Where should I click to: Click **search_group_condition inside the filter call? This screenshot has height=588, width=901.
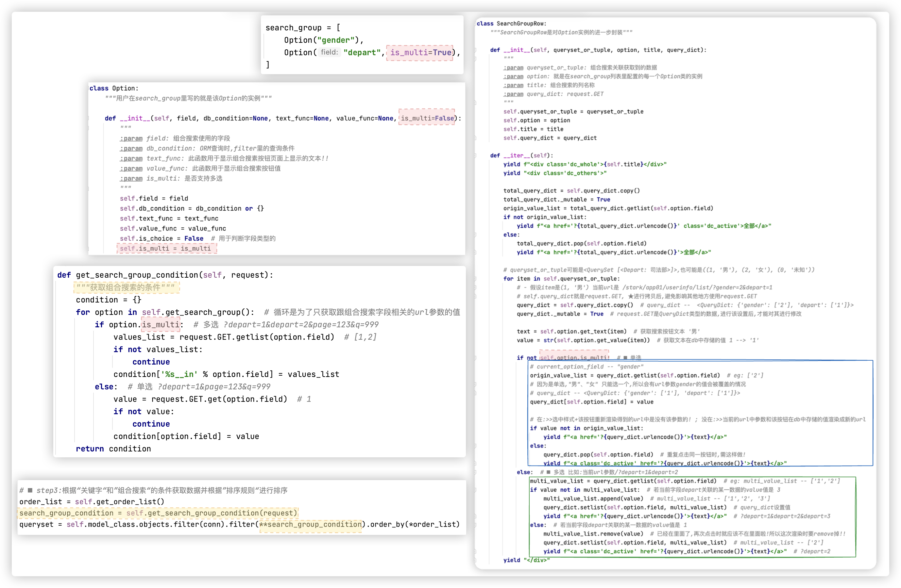(311, 524)
